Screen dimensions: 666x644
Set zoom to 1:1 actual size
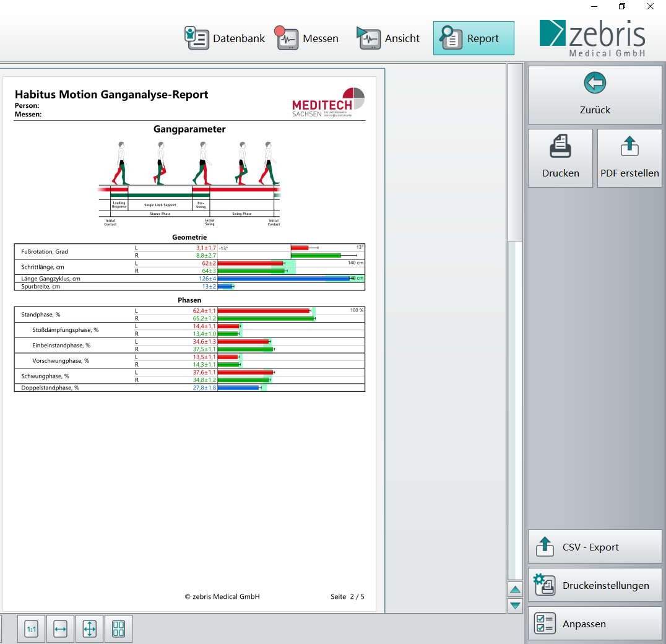(x=32, y=629)
